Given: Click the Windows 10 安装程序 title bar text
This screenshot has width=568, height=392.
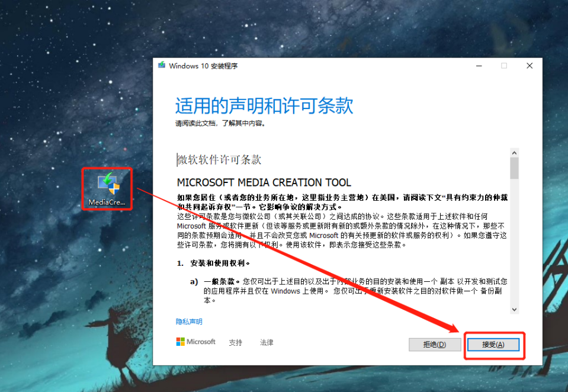Looking at the screenshot, I should pyautogui.click(x=203, y=66).
